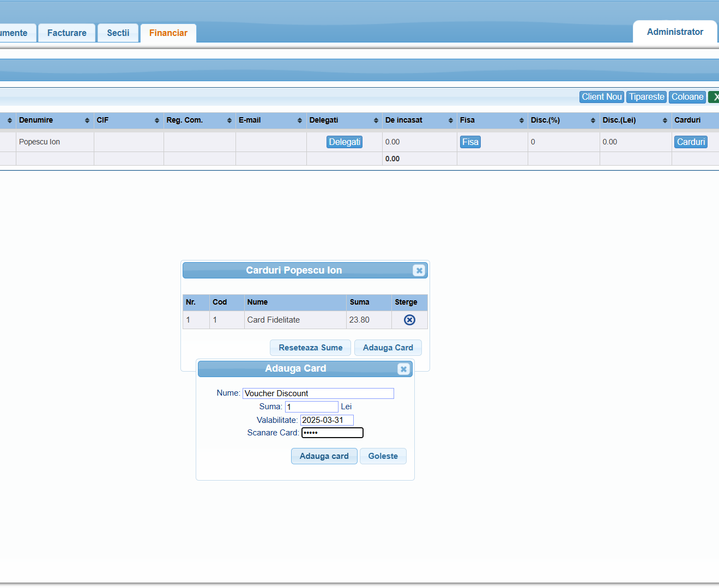Open the Administrator tab

tap(674, 32)
